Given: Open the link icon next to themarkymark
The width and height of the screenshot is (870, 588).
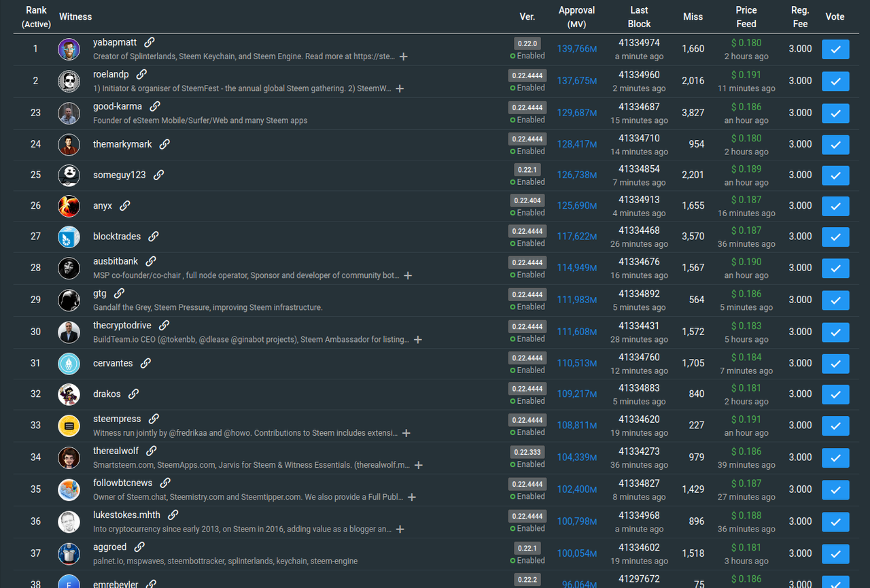Looking at the screenshot, I should click(164, 144).
